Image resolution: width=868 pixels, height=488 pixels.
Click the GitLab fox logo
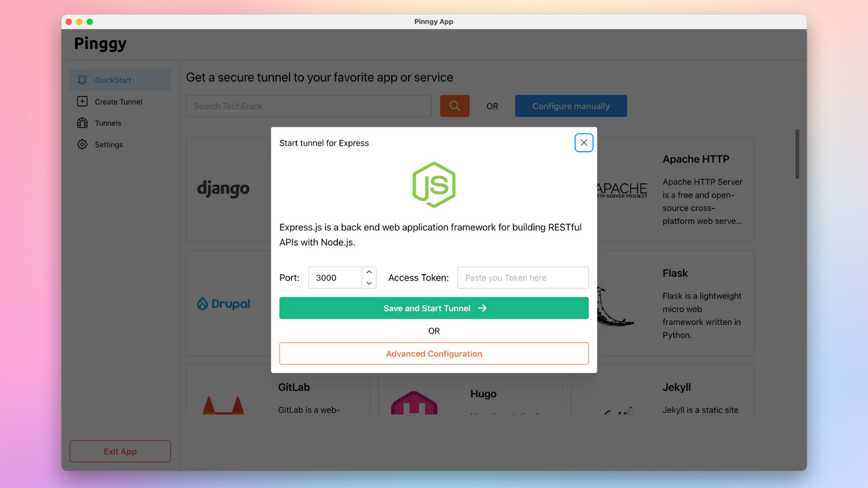[224, 405]
